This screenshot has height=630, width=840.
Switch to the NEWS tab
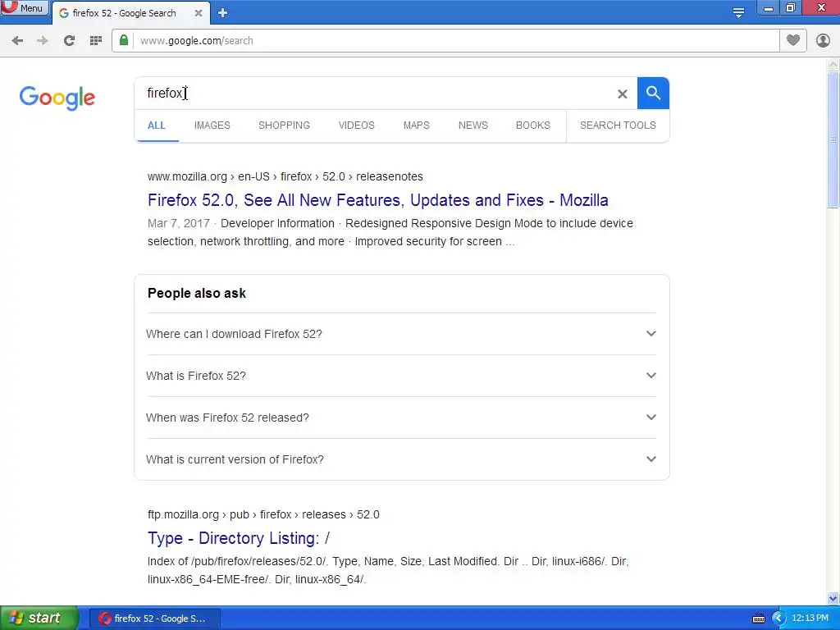473,126
